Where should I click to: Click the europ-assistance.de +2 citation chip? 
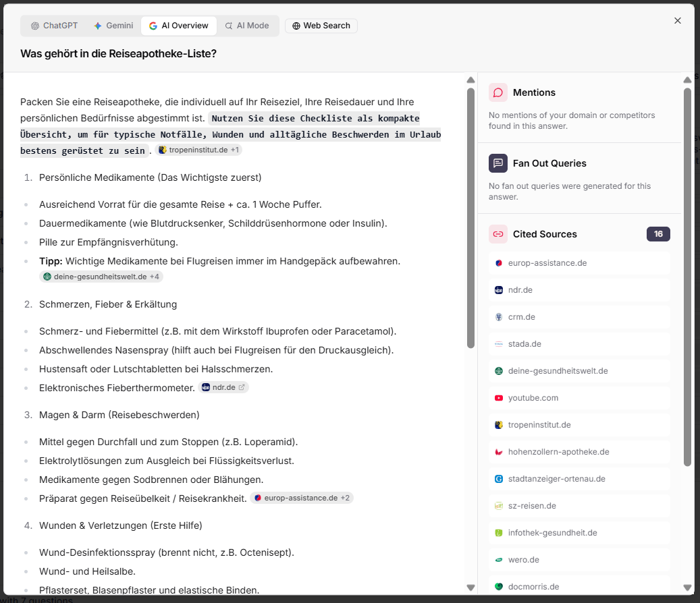pyautogui.click(x=302, y=498)
